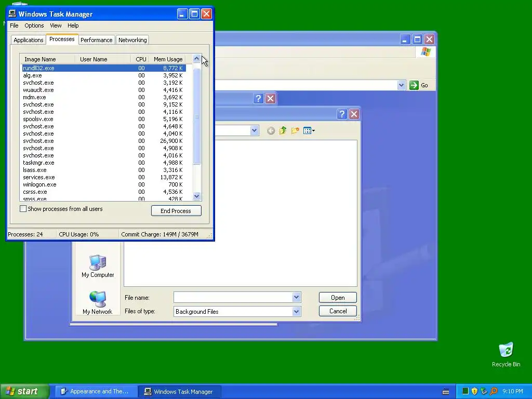Screen dimensions: 532x399
Task: Click the 9:10 PM system clock
Action: 512,391
